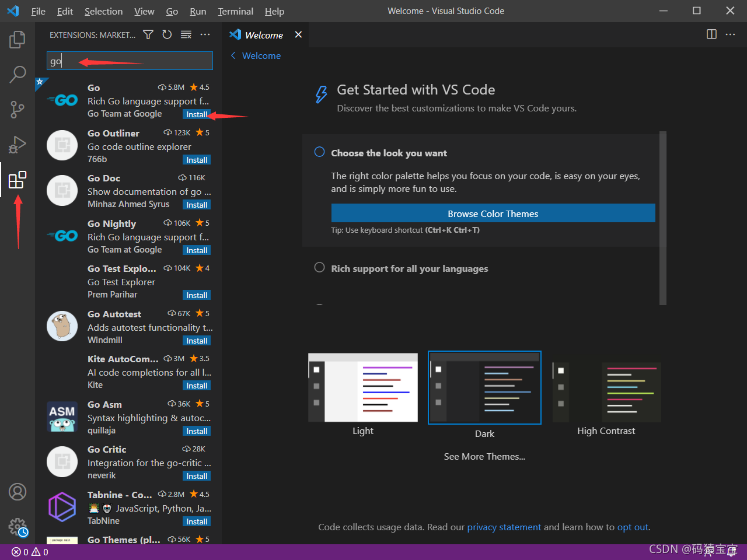Viewport: 747px width, 560px height.
Task: Click the Tabnine extension icon
Action: pyautogui.click(x=62, y=507)
